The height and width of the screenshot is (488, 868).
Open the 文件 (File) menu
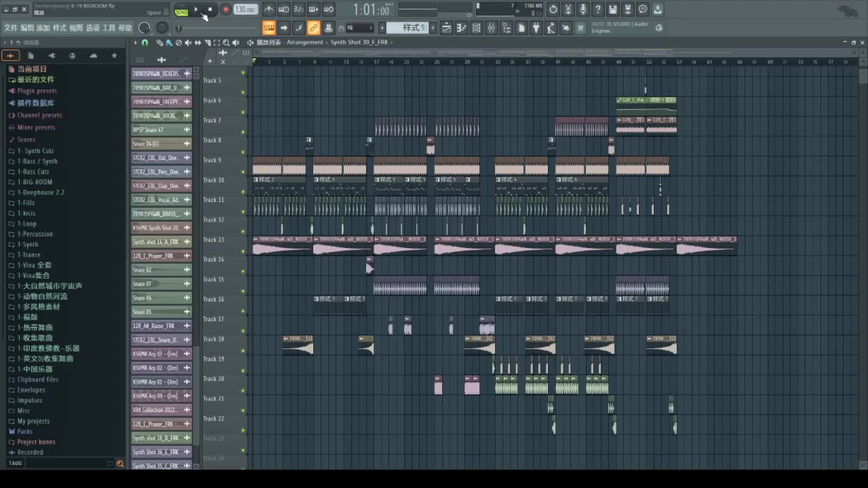[10, 28]
